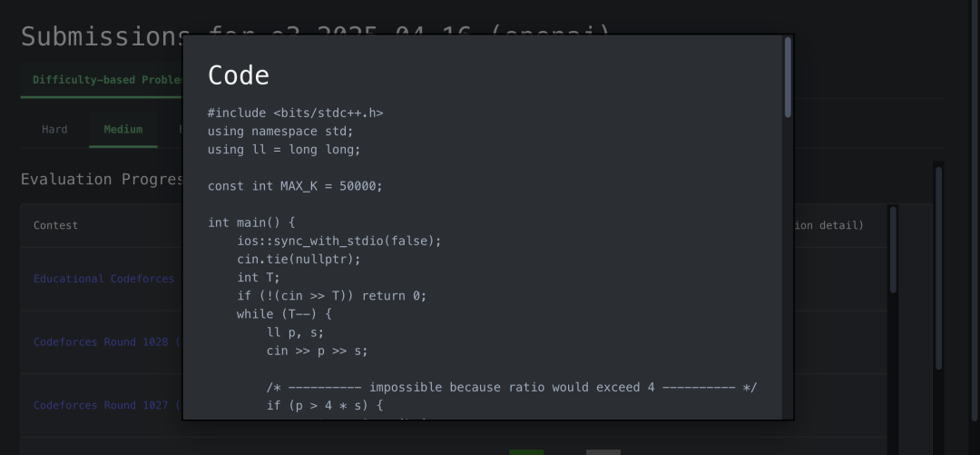Click the Contest column header
The height and width of the screenshot is (455, 980).
pyautogui.click(x=55, y=226)
